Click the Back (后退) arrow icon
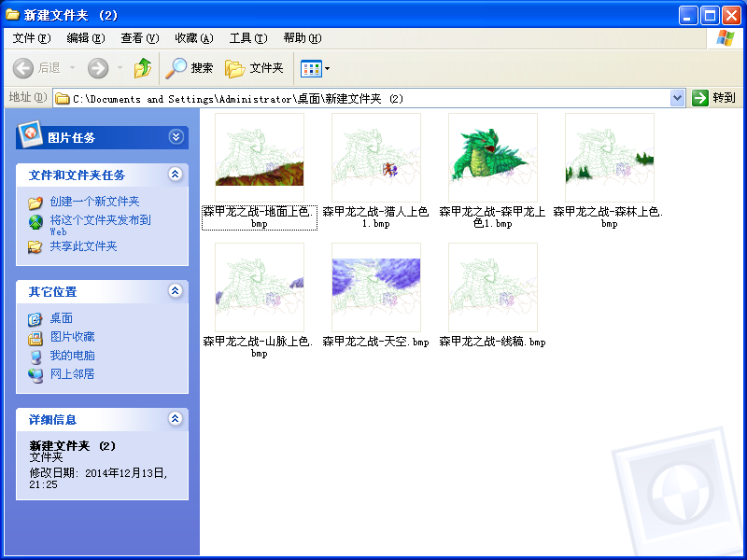Viewport: 747px width, 560px height. click(22, 68)
